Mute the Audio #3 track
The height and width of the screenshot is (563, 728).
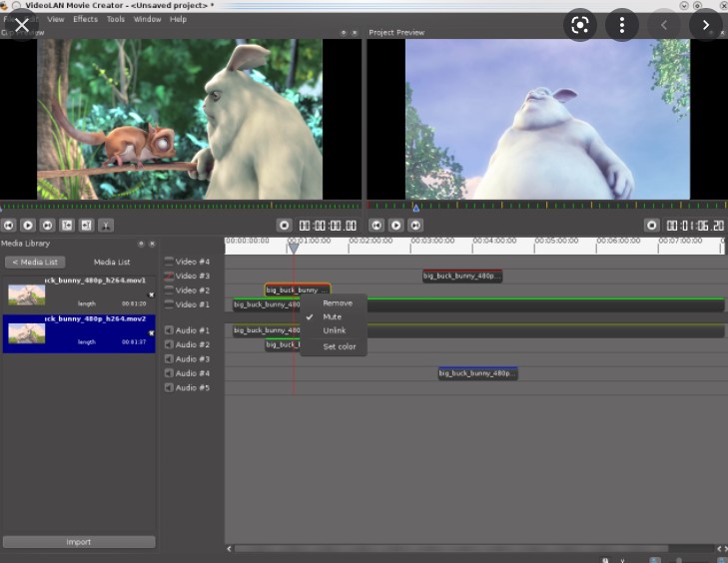pos(169,359)
